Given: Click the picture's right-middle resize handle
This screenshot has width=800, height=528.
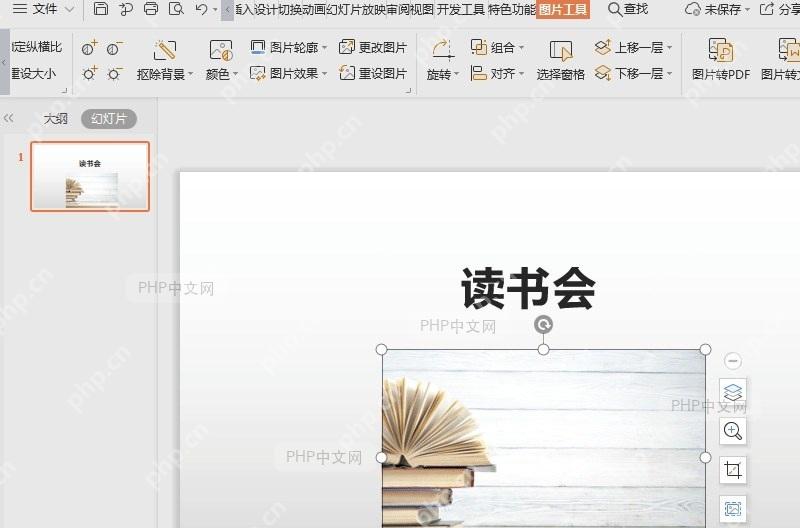Looking at the screenshot, I should click(x=705, y=458).
